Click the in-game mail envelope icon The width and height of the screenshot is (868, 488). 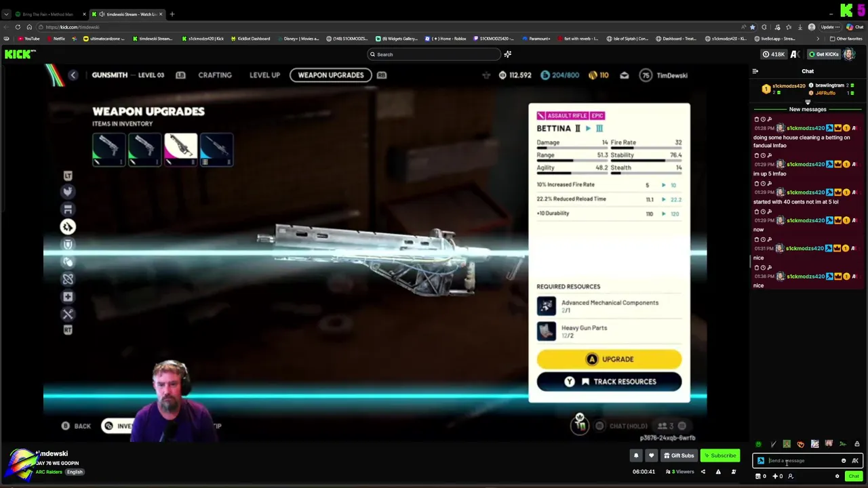tap(624, 75)
